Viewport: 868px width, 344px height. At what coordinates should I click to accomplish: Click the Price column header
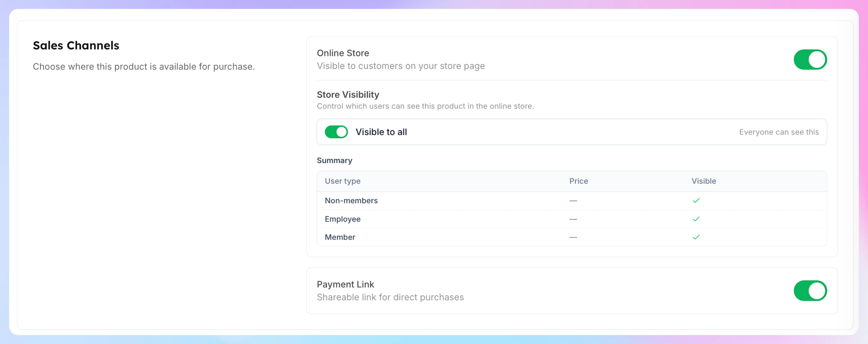click(x=578, y=181)
